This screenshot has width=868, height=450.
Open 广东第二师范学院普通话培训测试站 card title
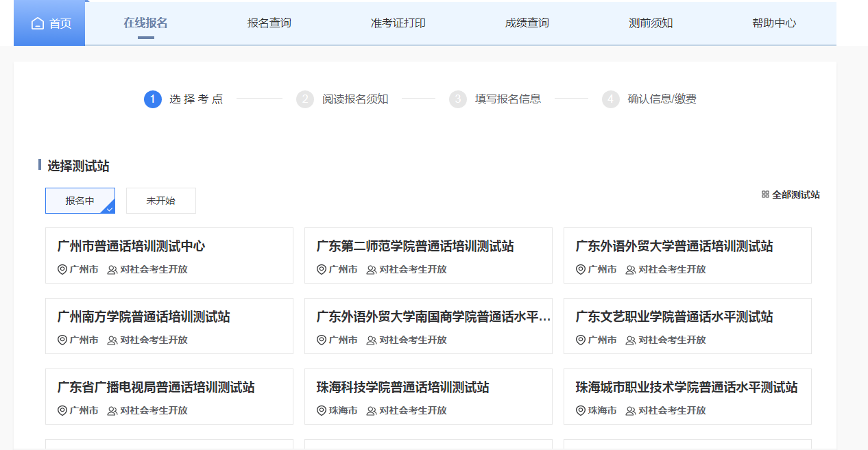(x=415, y=247)
